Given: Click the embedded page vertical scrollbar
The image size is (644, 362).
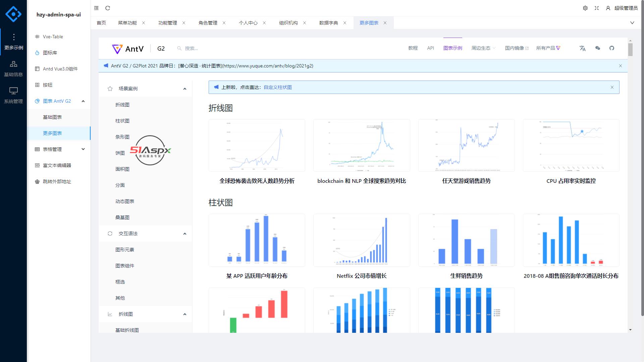Looking at the screenshot, I should (630, 49).
